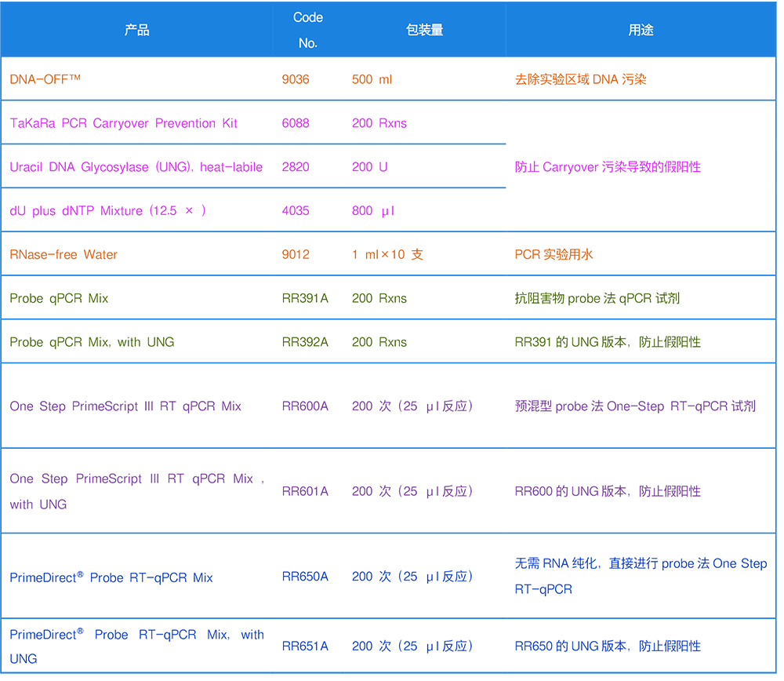Click the 去除实验区域 DNA 污染 description

[580, 79]
